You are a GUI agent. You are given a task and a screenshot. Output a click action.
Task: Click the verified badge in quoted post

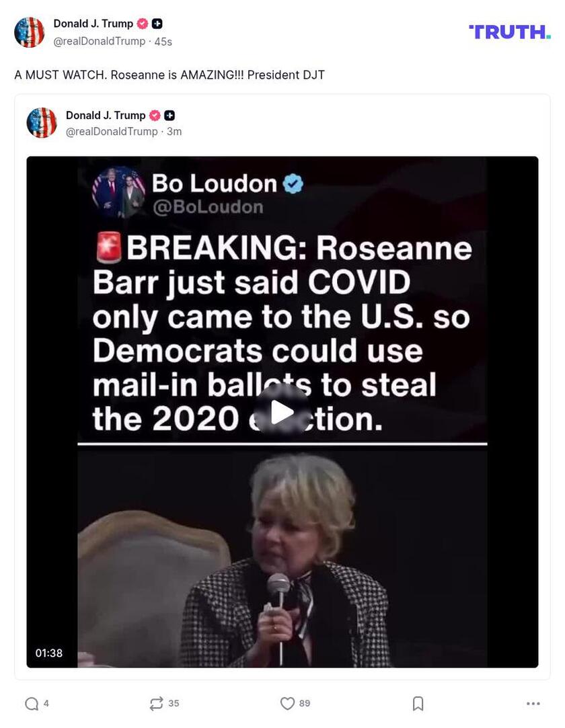tap(155, 115)
